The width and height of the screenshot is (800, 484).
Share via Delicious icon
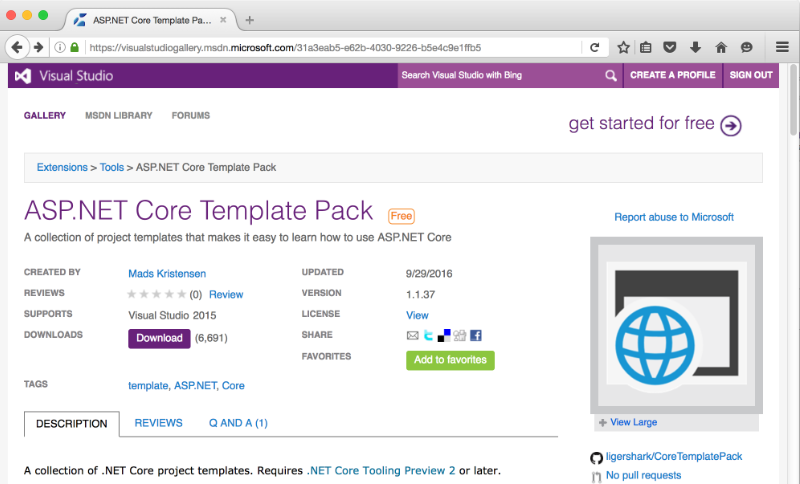(x=444, y=335)
